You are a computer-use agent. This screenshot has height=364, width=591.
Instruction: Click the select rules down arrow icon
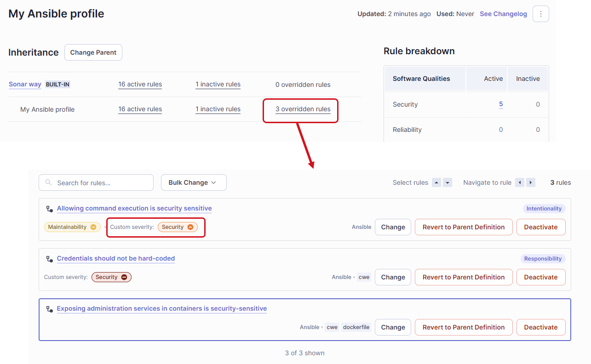[447, 182]
